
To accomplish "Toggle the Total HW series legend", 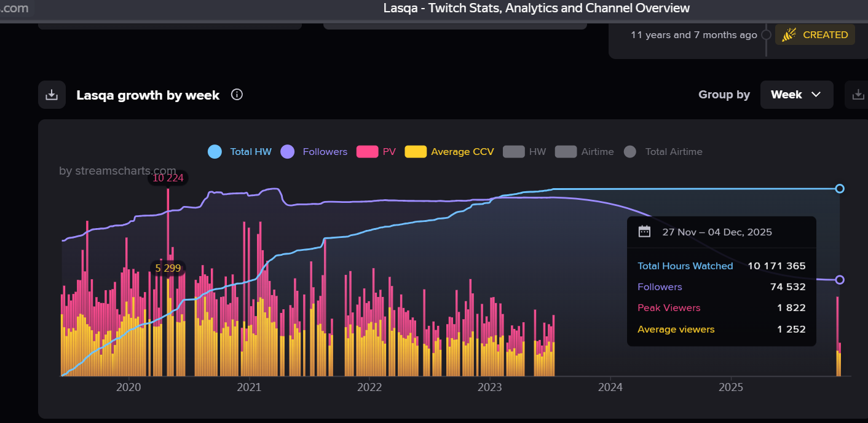I will tap(240, 152).
